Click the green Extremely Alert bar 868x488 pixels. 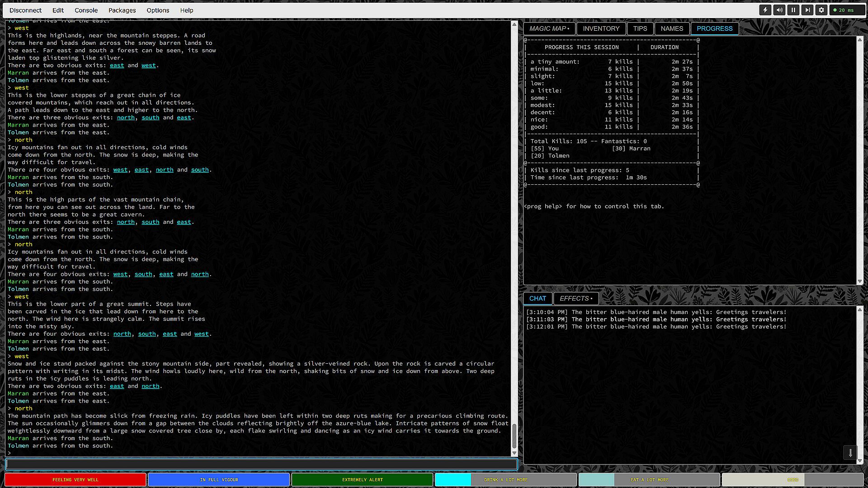[362, 479]
